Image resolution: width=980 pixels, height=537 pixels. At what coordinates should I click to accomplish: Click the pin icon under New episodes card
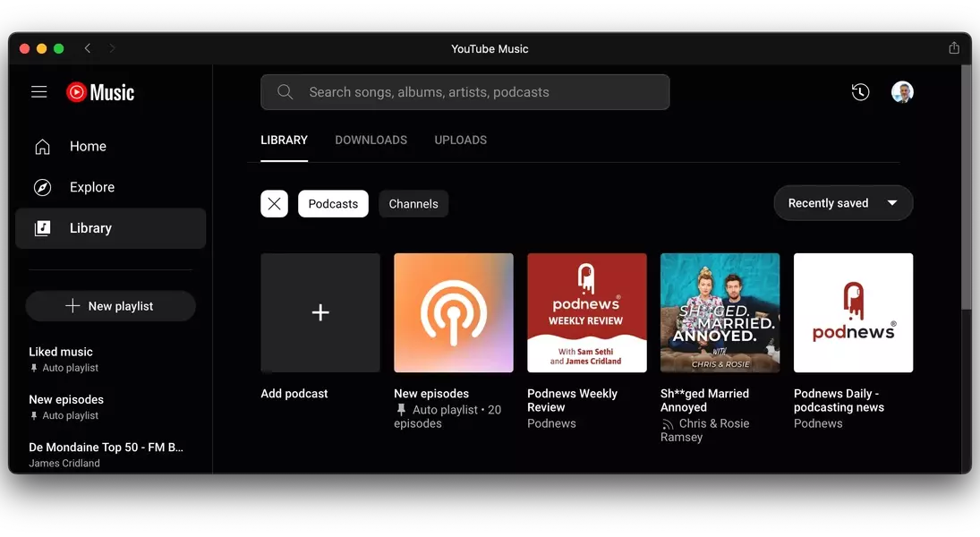(401, 410)
